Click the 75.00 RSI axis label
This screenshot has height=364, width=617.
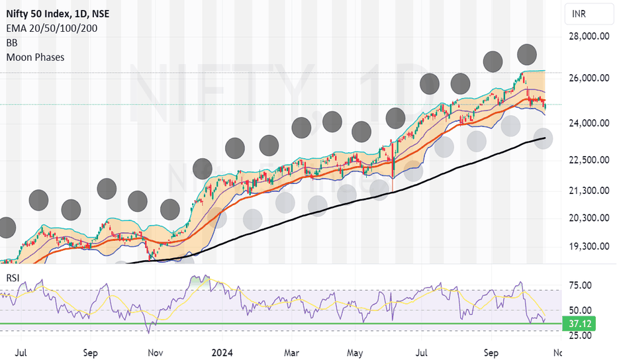[x=581, y=285]
